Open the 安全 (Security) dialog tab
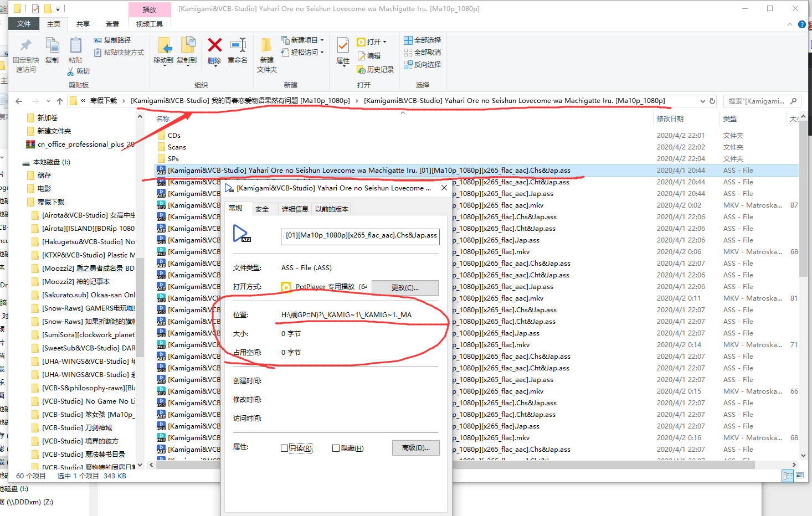The height and width of the screenshot is (516, 812). 262,209
